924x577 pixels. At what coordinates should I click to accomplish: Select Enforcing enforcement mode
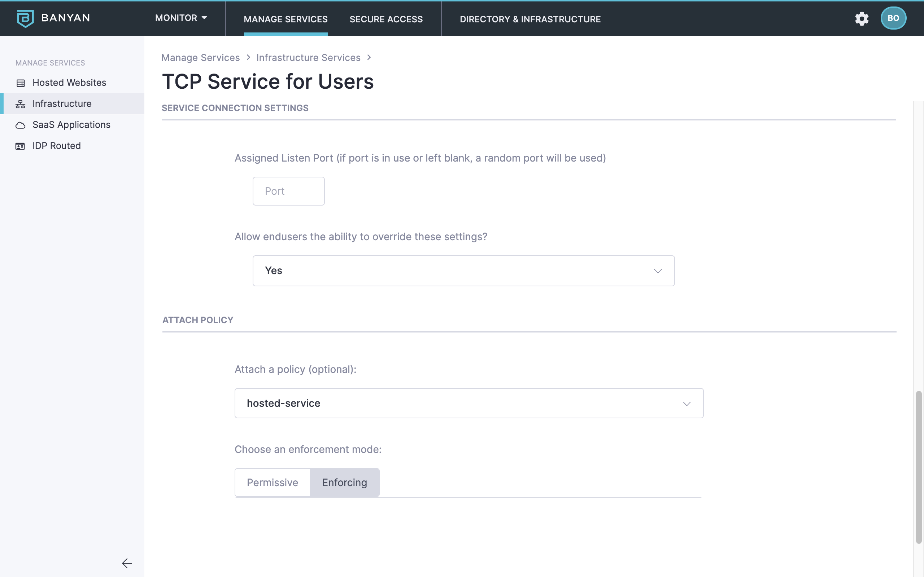coord(344,483)
